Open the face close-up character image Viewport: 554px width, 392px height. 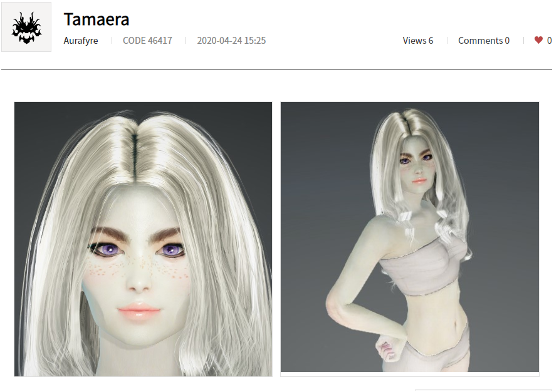click(143, 239)
